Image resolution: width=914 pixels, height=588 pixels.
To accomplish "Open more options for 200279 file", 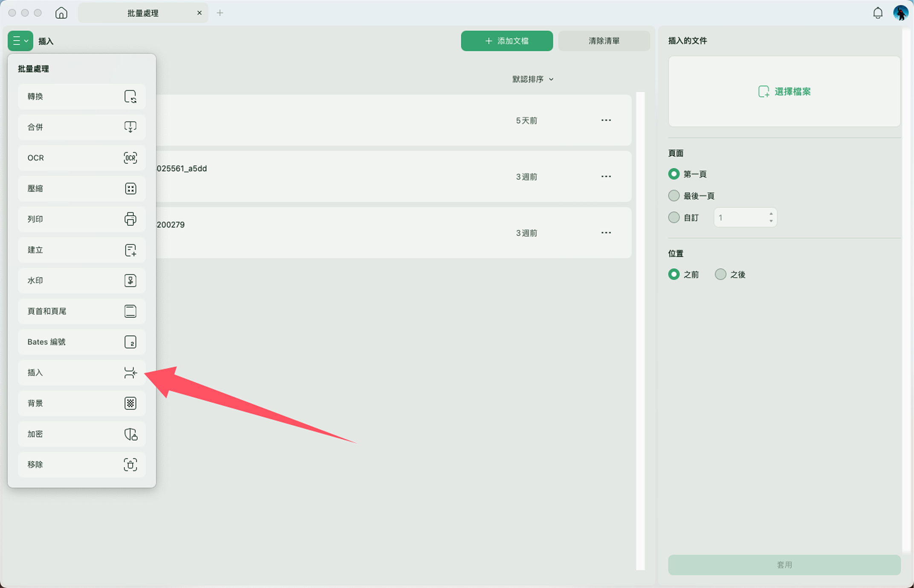I will pos(606,233).
